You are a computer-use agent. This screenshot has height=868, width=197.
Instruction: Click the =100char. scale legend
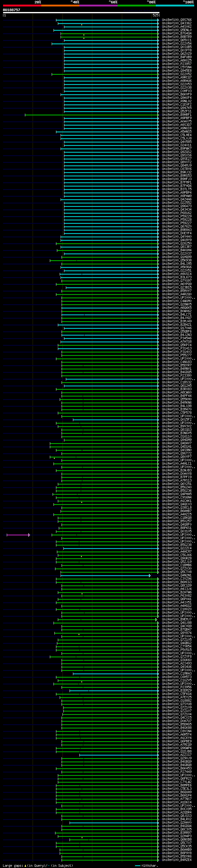click(x=146, y=866)
